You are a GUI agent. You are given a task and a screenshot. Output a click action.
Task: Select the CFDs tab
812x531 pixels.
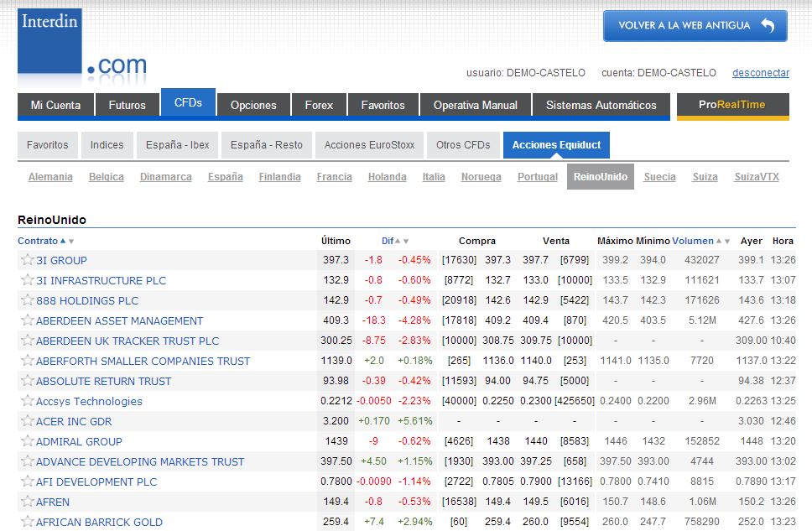pyautogui.click(x=188, y=102)
